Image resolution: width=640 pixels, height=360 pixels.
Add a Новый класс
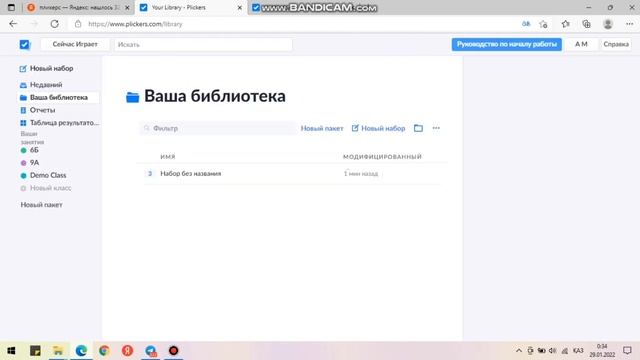[46, 188]
